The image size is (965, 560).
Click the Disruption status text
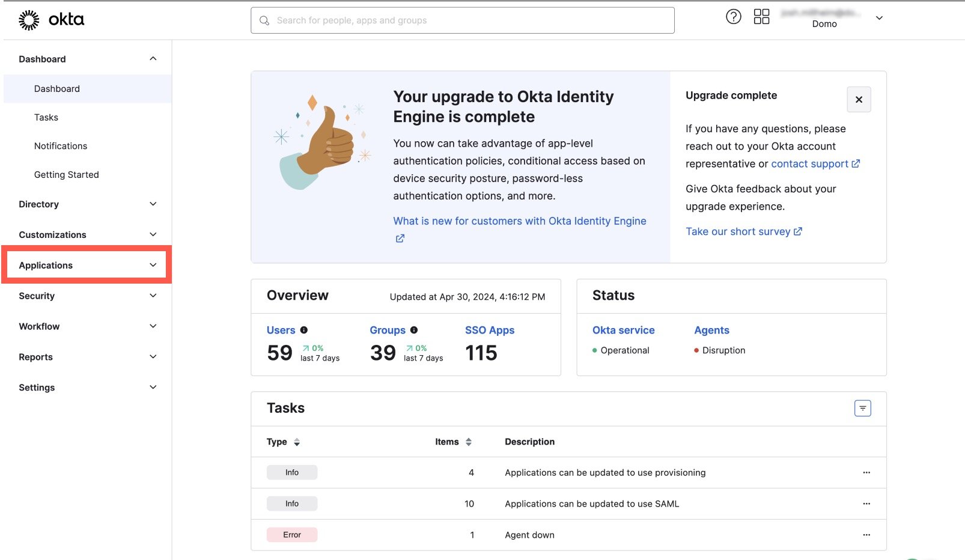point(723,350)
